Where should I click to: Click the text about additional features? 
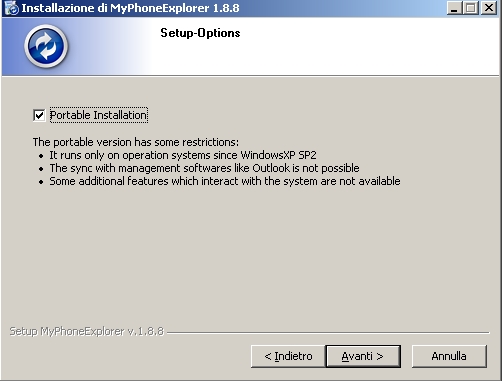click(225, 181)
